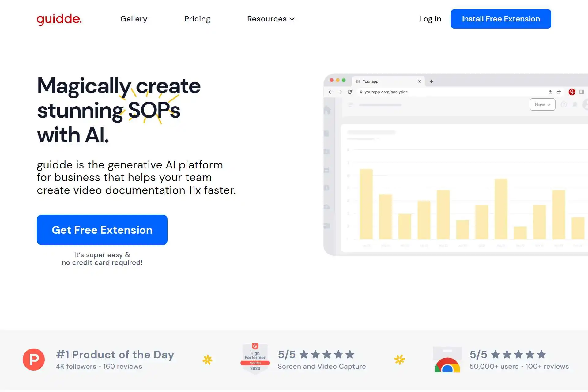The image size is (588, 392).
Task: Click the guidde logo
Action: (x=59, y=19)
